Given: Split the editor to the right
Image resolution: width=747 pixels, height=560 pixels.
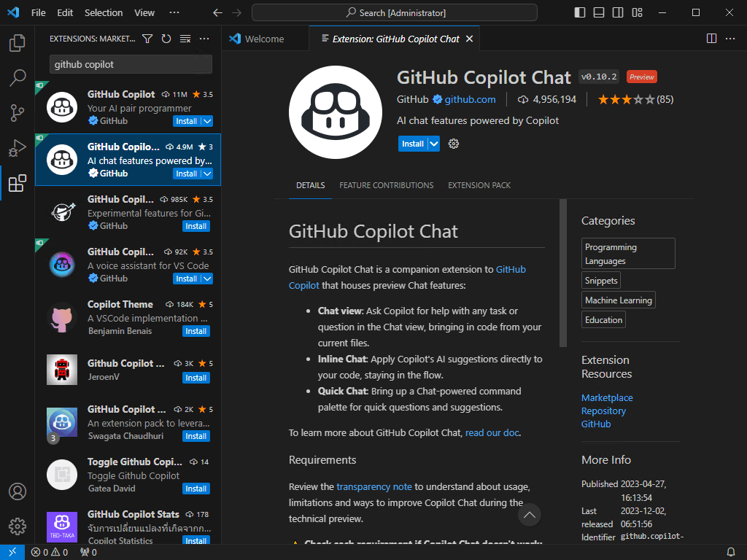Looking at the screenshot, I should [x=711, y=39].
